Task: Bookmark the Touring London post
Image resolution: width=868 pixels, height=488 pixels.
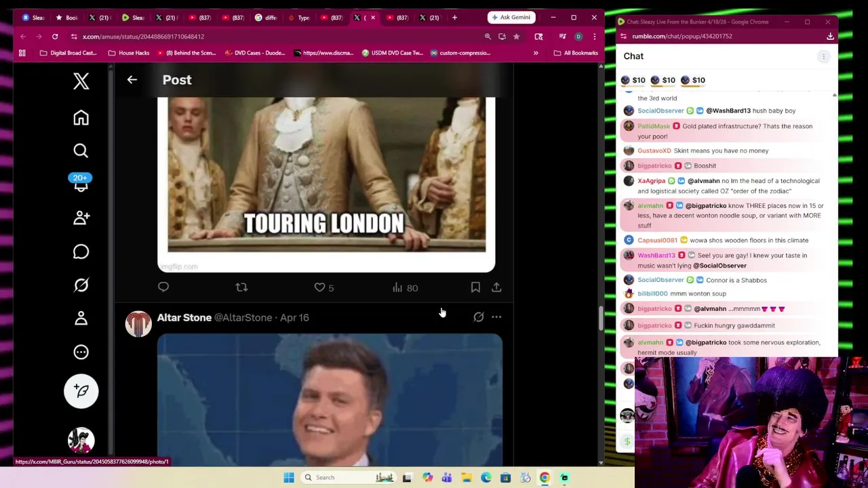Action: click(475, 287)
